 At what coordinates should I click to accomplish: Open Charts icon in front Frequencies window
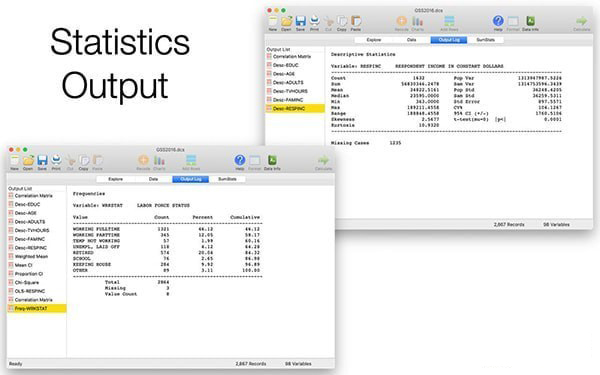(159, 160)
